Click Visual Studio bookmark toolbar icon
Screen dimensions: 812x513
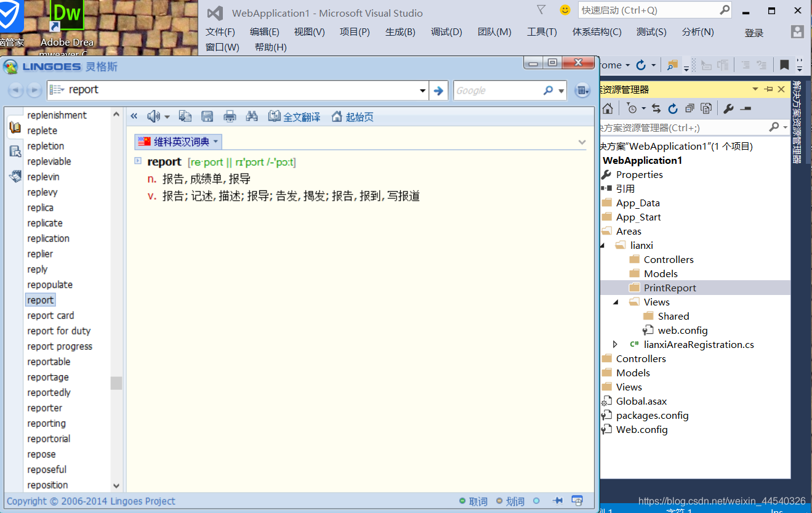(784, 65)
